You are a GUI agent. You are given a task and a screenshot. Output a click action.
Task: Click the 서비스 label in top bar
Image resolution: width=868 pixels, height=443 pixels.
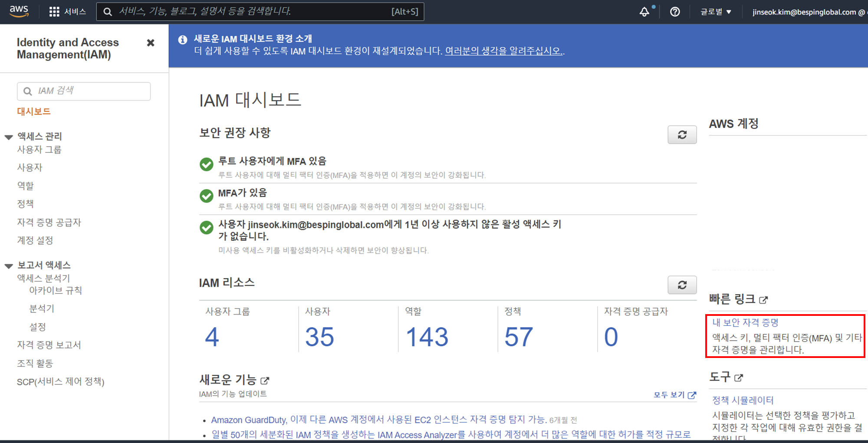(75, 12)
